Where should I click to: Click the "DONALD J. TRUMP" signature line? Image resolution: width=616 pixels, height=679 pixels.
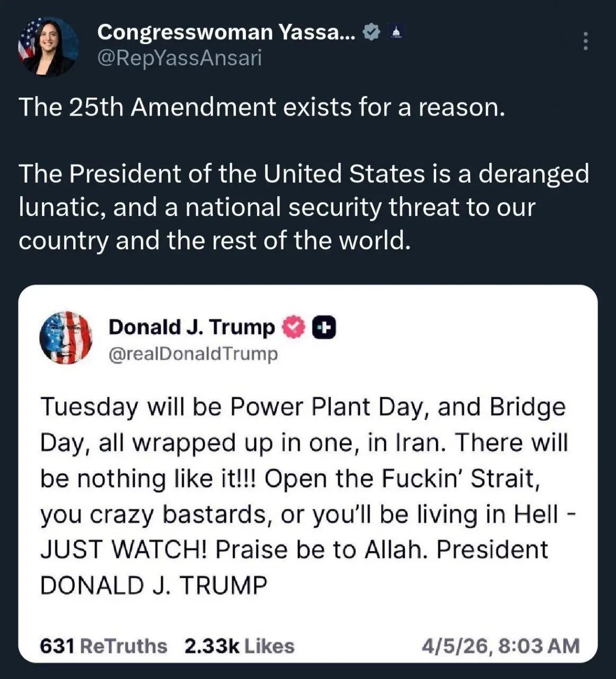pos(154,585)
